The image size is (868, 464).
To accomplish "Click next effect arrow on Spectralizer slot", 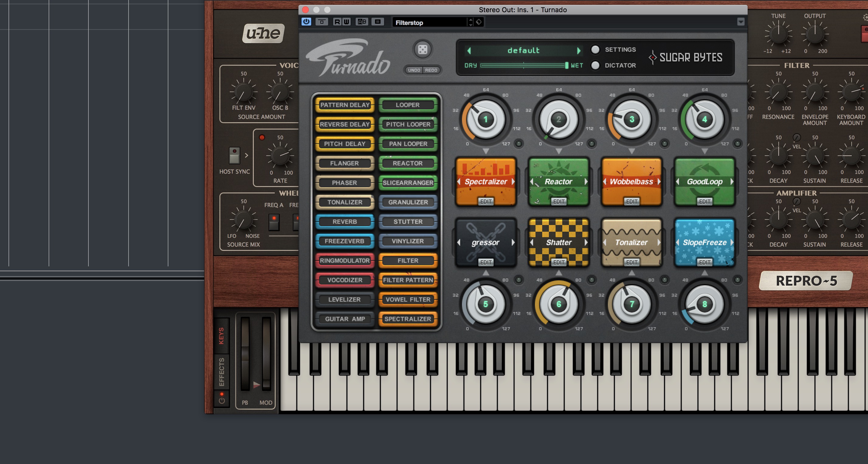I will (x=513, y=182).
